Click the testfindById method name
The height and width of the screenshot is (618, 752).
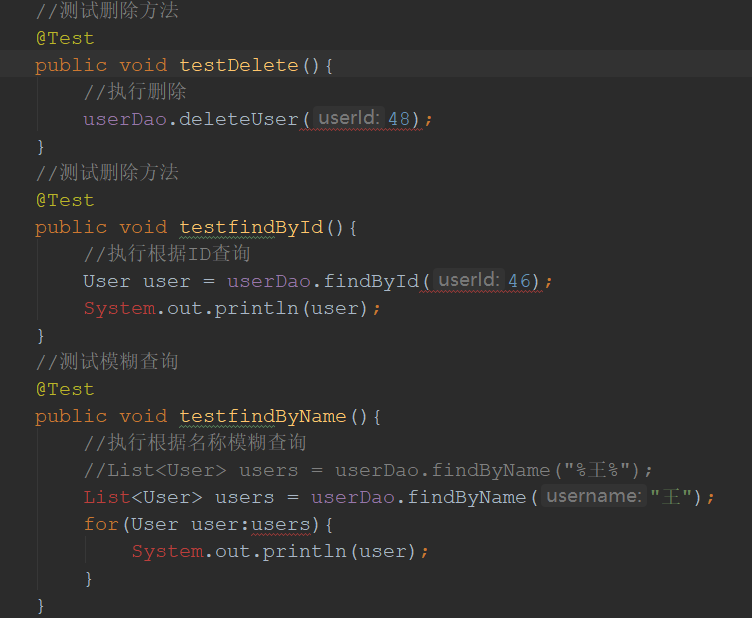251,227
